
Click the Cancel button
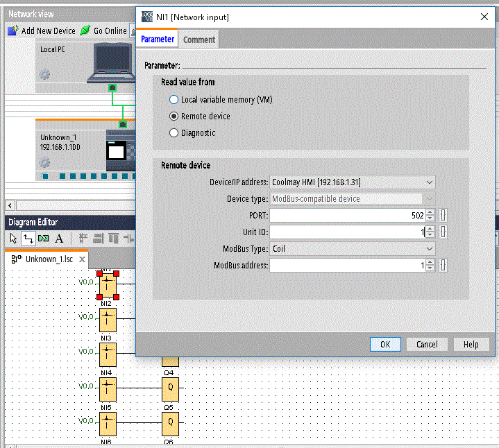(x=427, y=345)
